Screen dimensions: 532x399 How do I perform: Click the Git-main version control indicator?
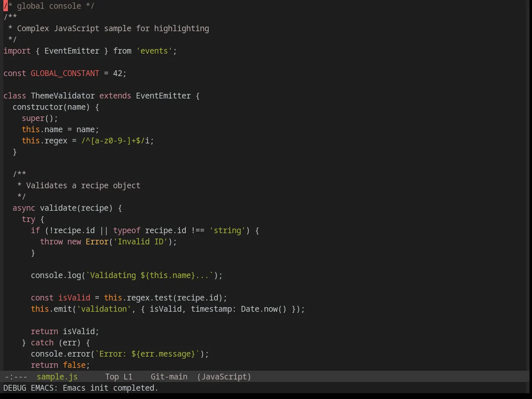(x=169, y=377)
